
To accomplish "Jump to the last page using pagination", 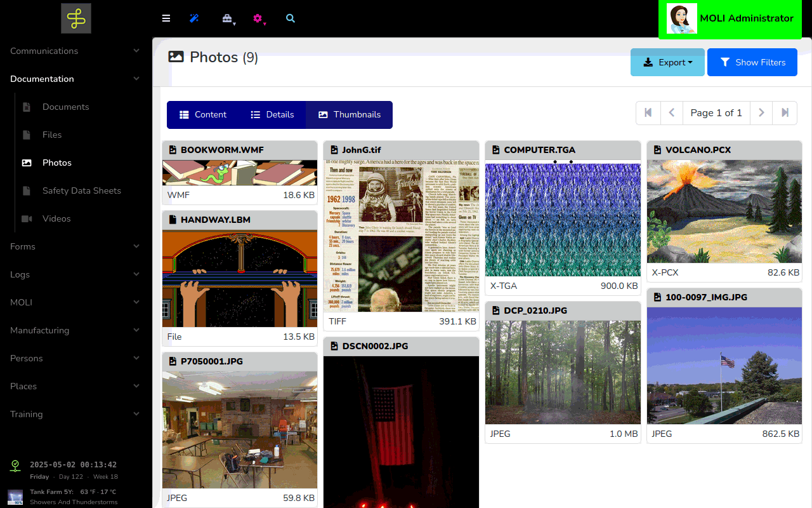I will pos(785,112).
